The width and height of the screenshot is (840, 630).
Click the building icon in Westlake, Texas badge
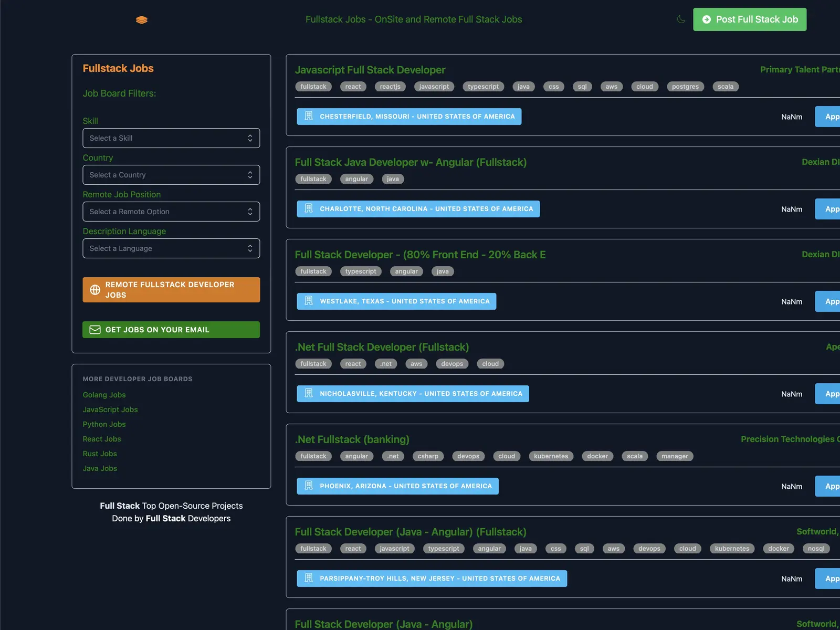pyautogui.click(x=309, y=301)
